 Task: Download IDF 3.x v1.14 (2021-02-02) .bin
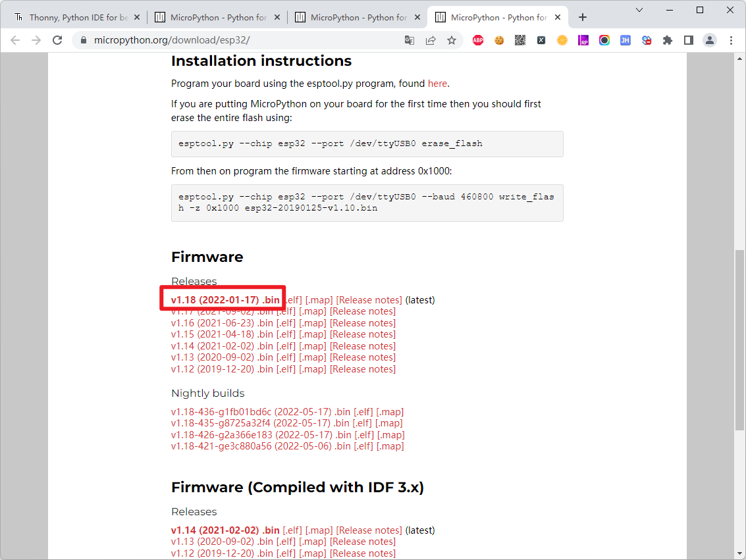225,530
